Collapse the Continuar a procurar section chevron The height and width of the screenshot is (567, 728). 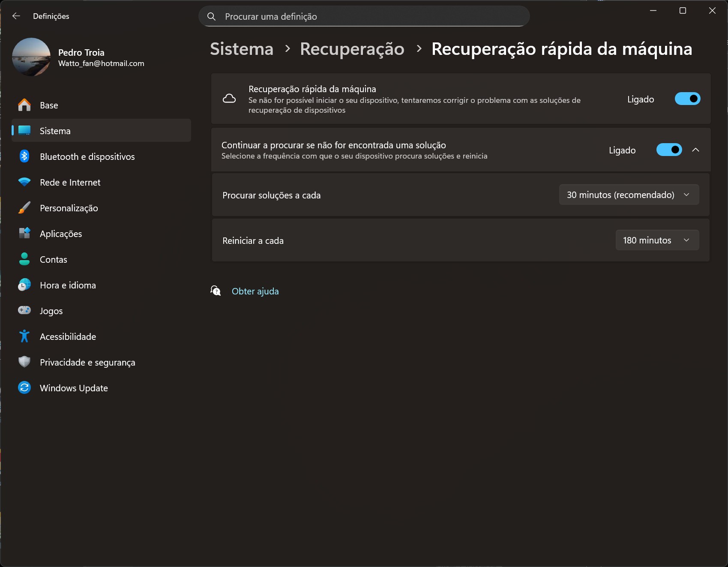click(695, 150)
